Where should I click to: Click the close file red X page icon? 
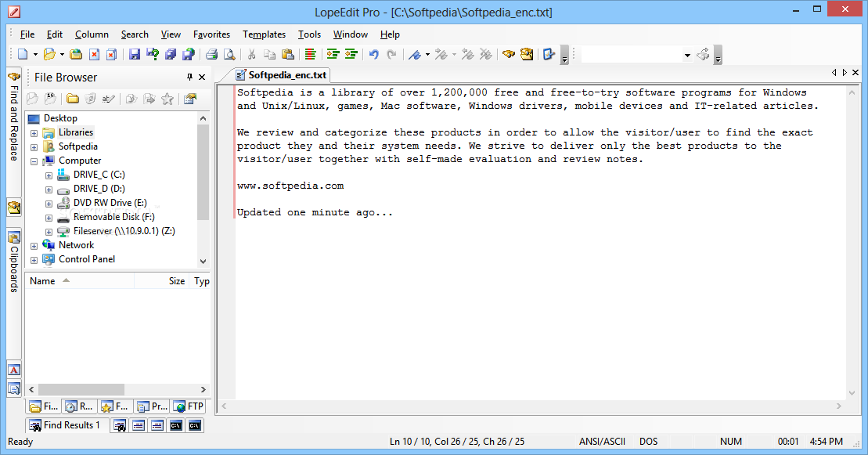(94, 54)
